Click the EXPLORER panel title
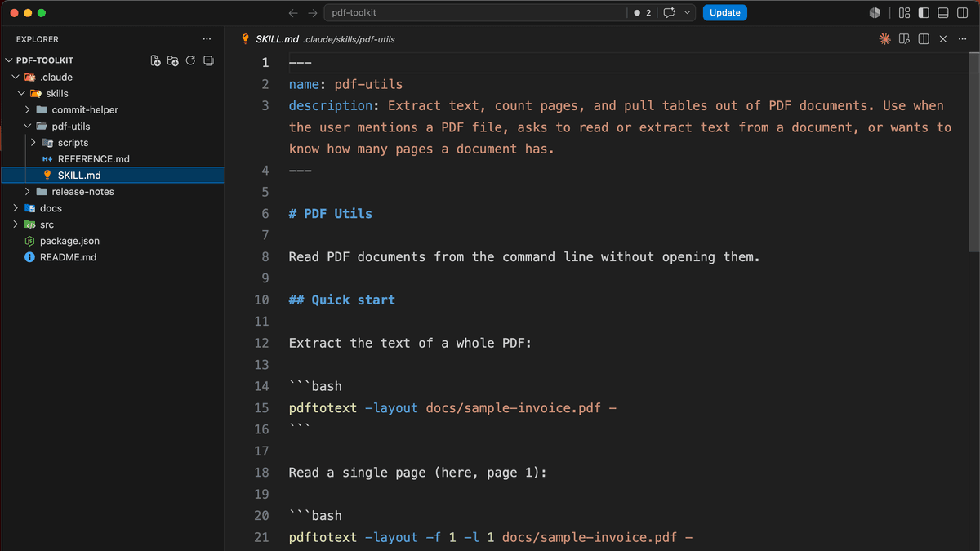The width and height of the screenshot is (980, 551). [x=38, y=39]
